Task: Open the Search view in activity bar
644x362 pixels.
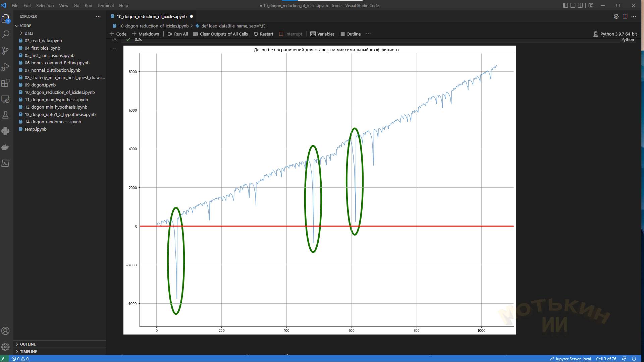Action: pyautogui.click(x=6, y=34)
